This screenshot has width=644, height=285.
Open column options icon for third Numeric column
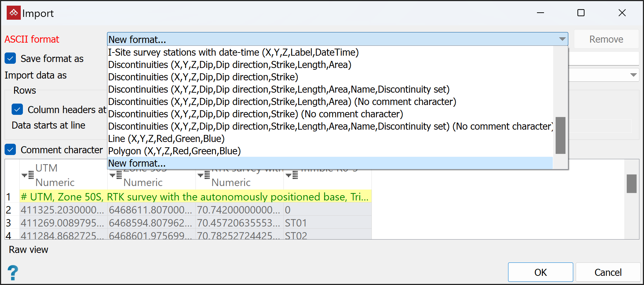pyautogui.click(x=204, y=175)
